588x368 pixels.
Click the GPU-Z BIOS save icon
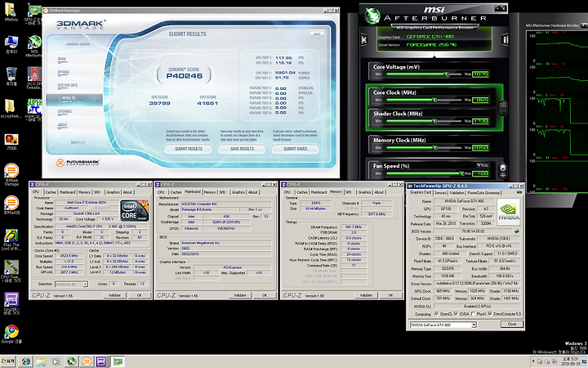pos(517,231)
